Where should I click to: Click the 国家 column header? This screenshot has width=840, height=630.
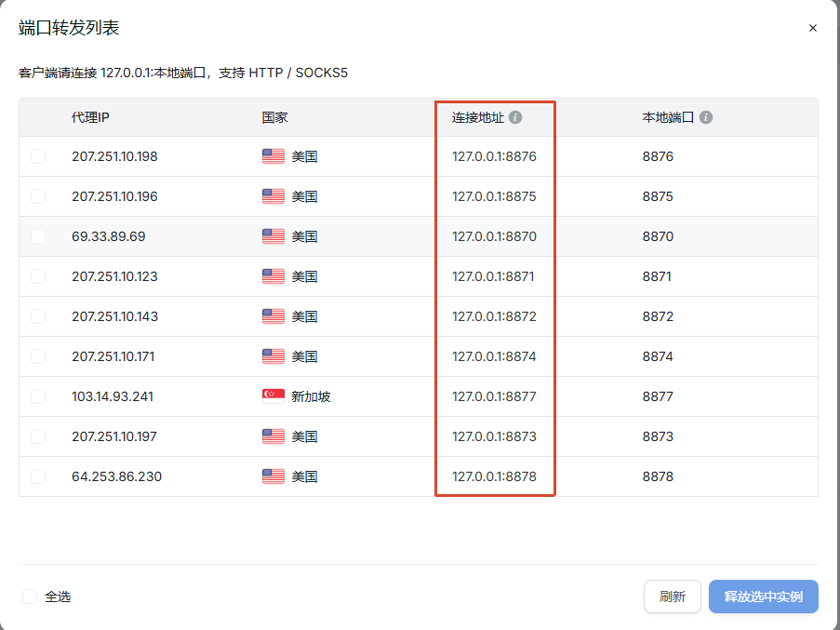pyautogui.click(x=274, y=117)
